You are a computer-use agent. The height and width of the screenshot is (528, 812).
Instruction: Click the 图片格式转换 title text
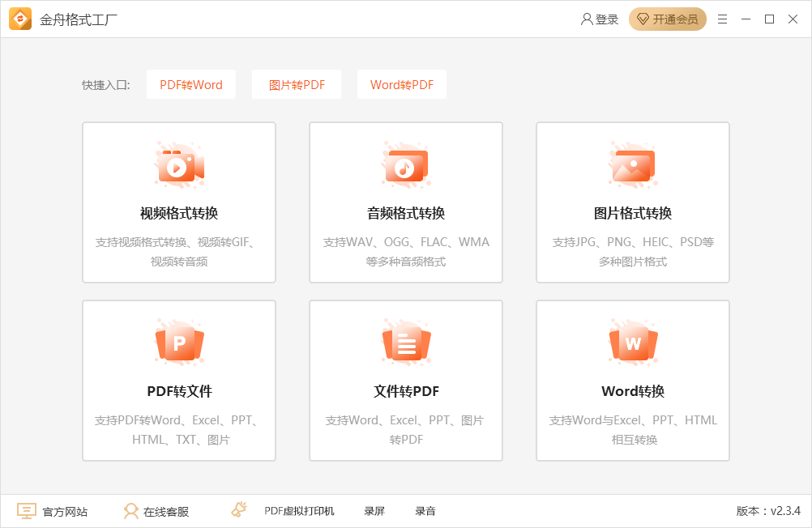pyautogui.click(x=633, y=213)
